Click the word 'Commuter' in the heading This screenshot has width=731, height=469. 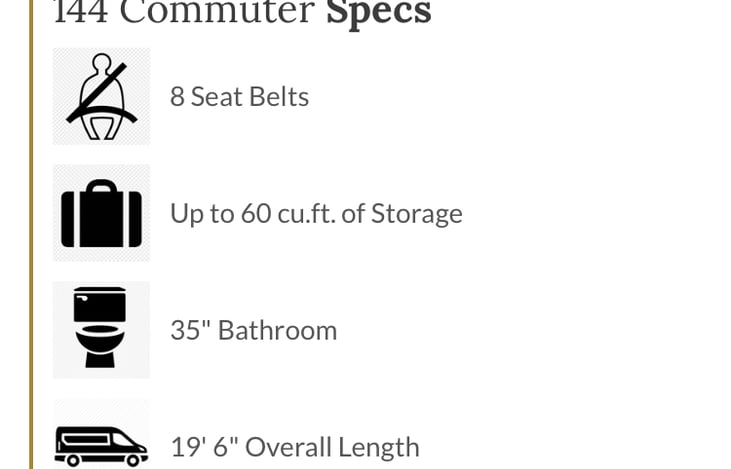tap(218, 12)
